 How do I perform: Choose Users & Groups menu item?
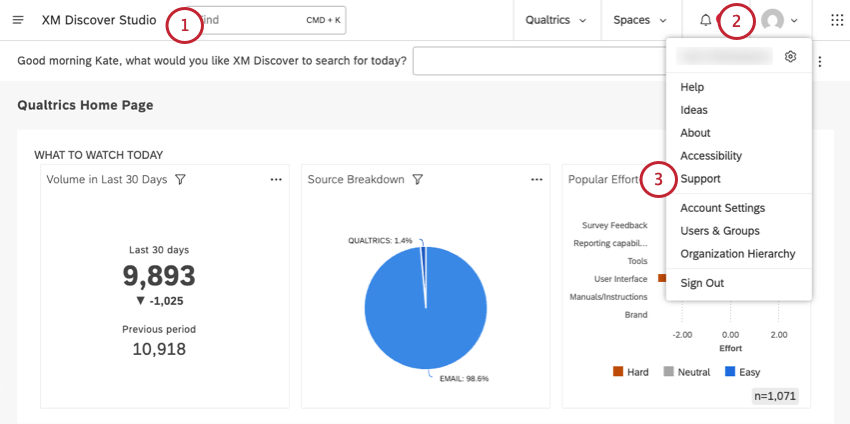719,231
